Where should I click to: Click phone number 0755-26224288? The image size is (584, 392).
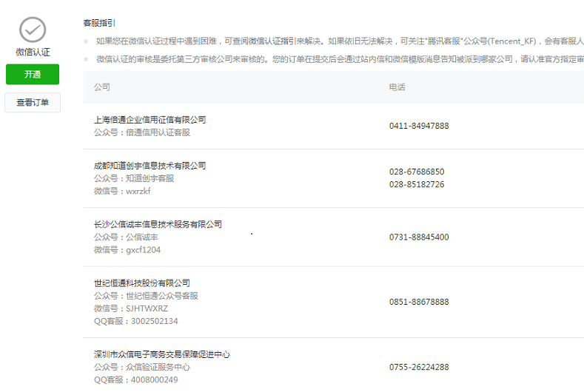(x=419, y=367)
